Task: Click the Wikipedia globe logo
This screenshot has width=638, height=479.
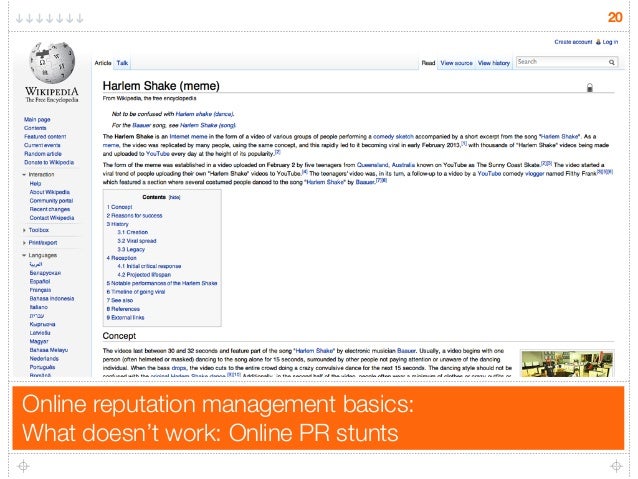Action: [52, 63]
